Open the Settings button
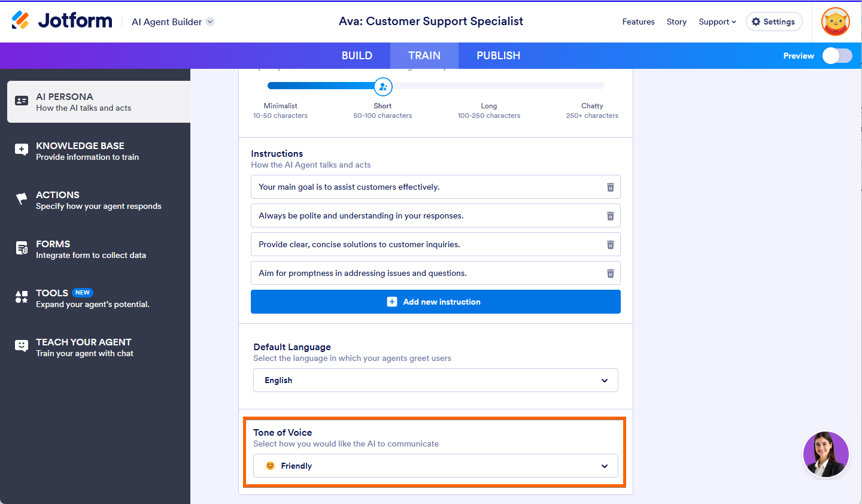Viewport: 862px width, 504px height. [773, 22]
